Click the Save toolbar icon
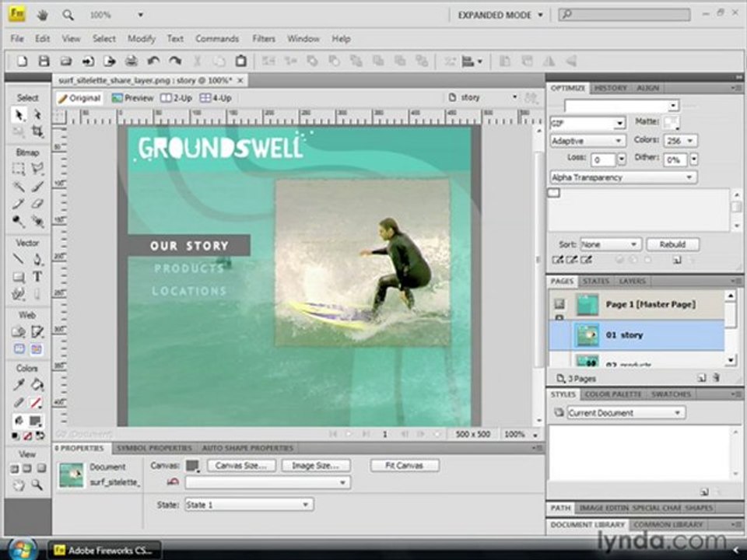 point(44,61)
